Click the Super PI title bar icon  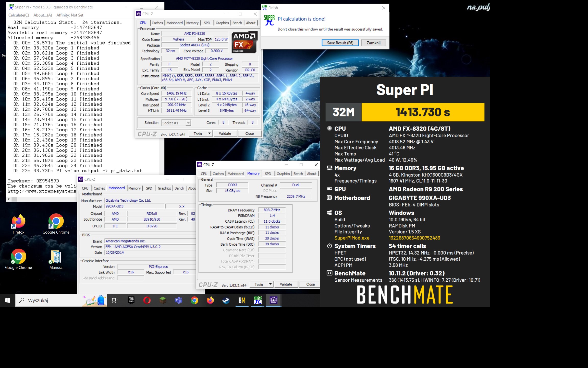pos(11,7)
